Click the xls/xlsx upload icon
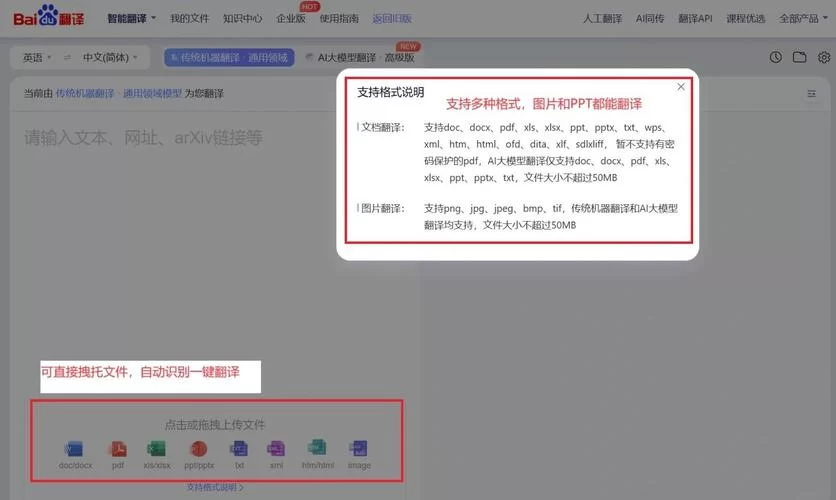Image resolution: width=836 pixels, height=500 pixels. (x=156, y=449)
